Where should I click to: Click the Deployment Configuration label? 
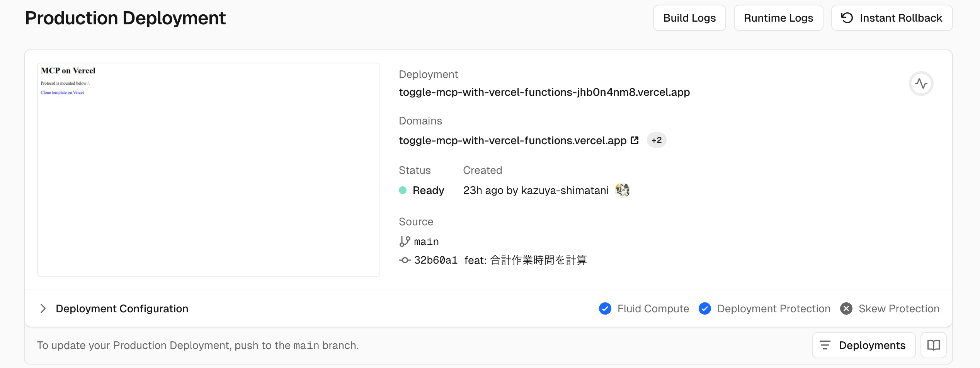[x=122, y=308]
